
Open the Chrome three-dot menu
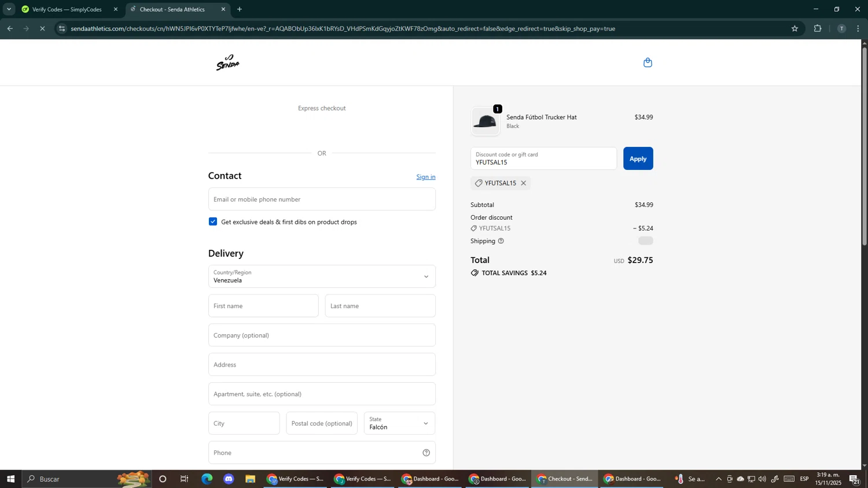(x=859, y=28)
